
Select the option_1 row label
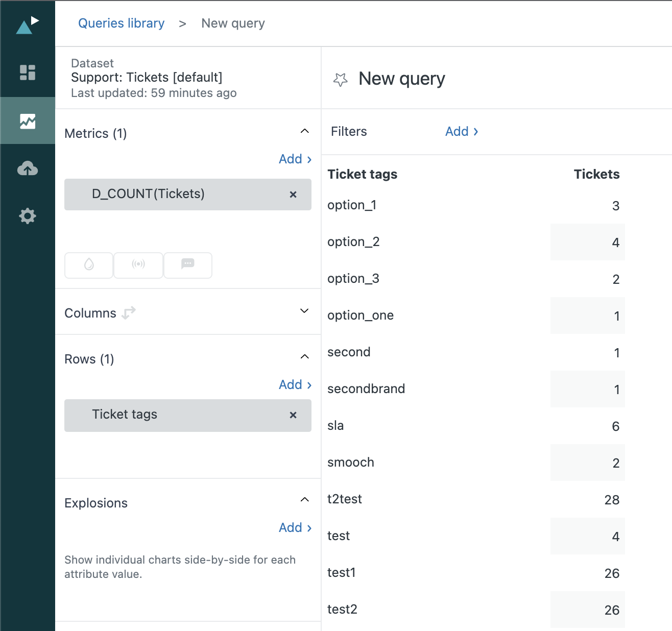(352, 205)
